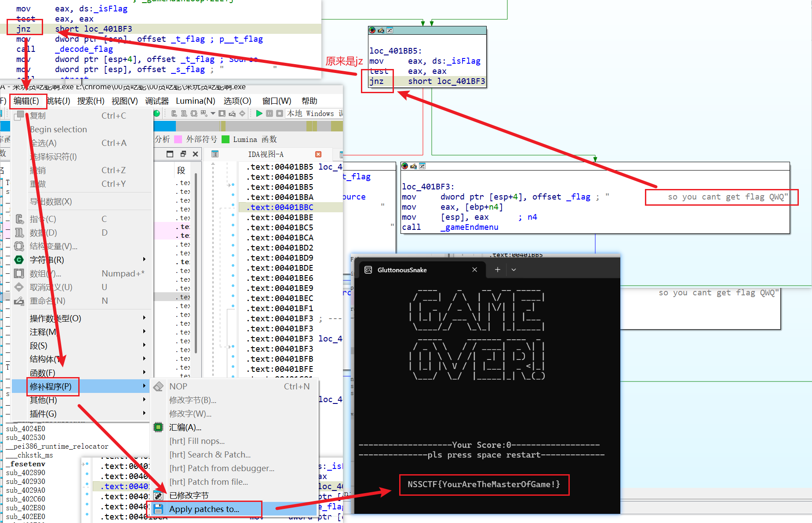Image resolution: width=812 pixels, height=523 pixels.
Task: Open a new terminal tab with plus button
Action: tap(497, 270)
